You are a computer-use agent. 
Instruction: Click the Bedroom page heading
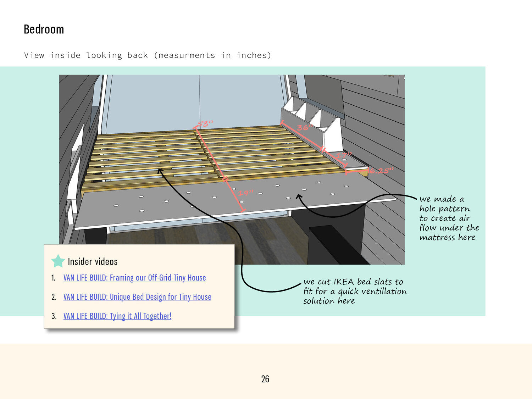(44, 29)
